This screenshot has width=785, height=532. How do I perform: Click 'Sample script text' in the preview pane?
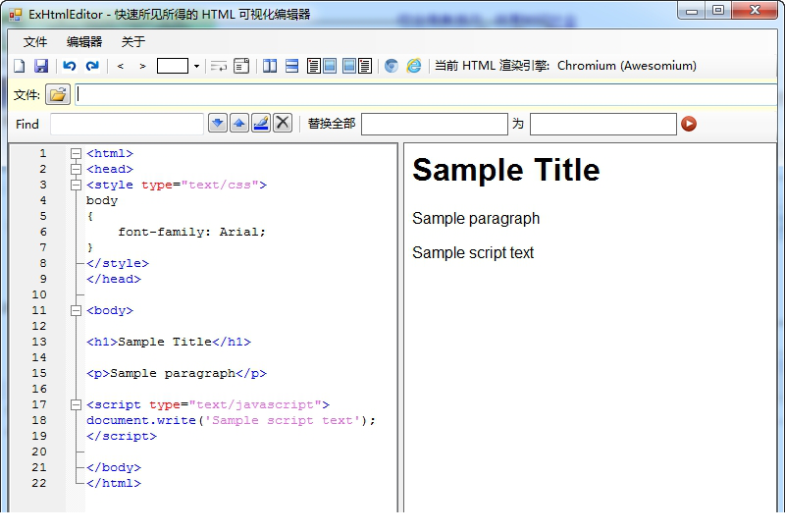[x=473, y=252]
